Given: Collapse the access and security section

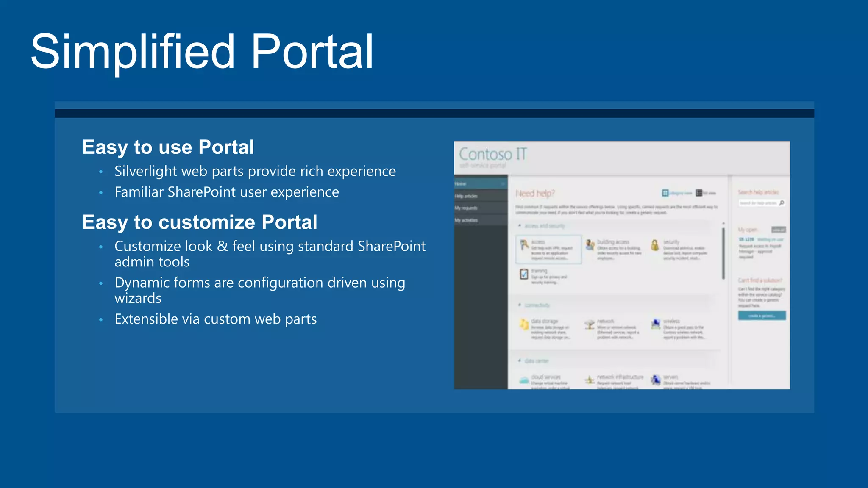Looking at the screenshot, I should click(520, 226).
